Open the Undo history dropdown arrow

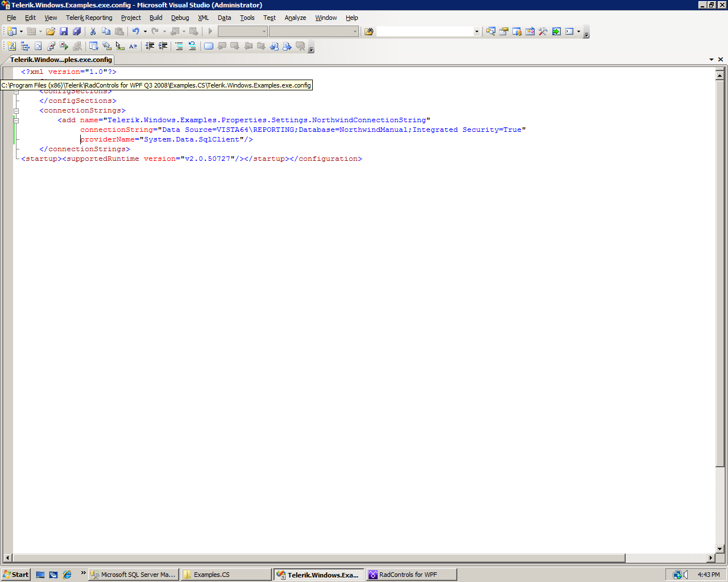145,31
